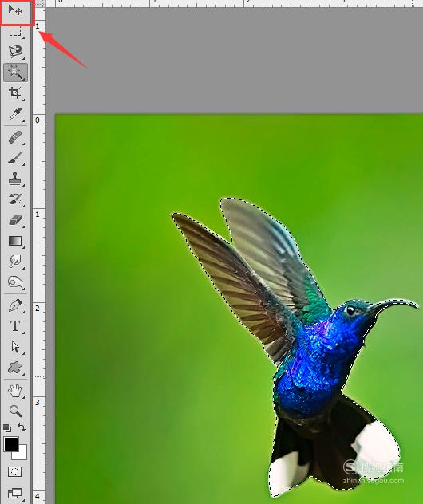423x504 pixels.
Task: Change the screen mode
Action: [15, 493]
